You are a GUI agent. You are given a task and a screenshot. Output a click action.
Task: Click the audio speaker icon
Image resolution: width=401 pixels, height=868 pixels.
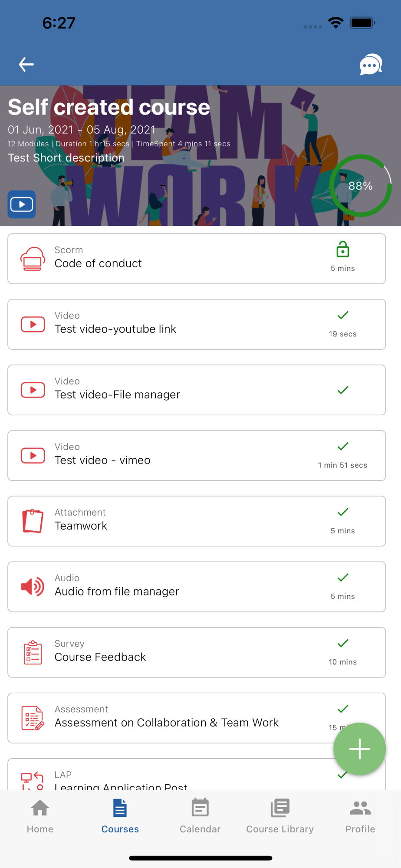point(33,587)
